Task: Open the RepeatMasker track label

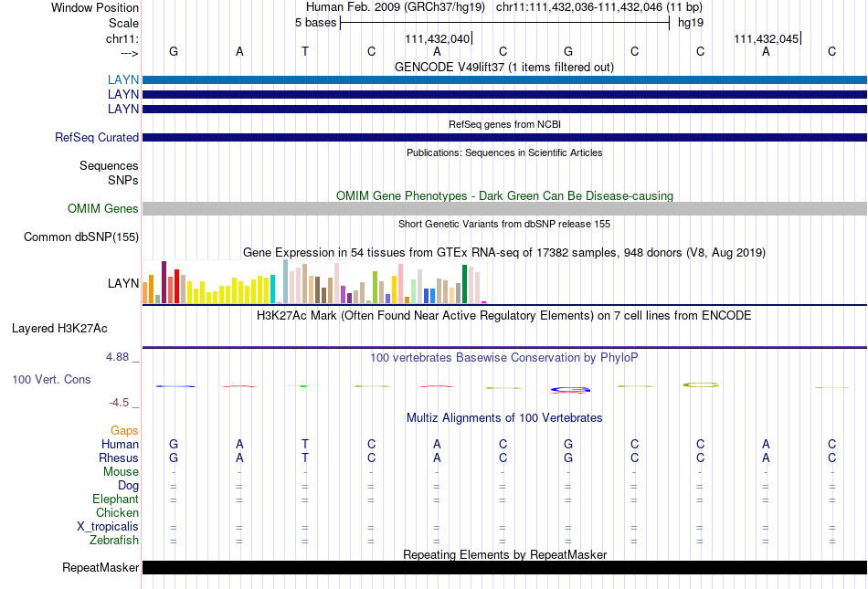Action: tap(101, 567)
